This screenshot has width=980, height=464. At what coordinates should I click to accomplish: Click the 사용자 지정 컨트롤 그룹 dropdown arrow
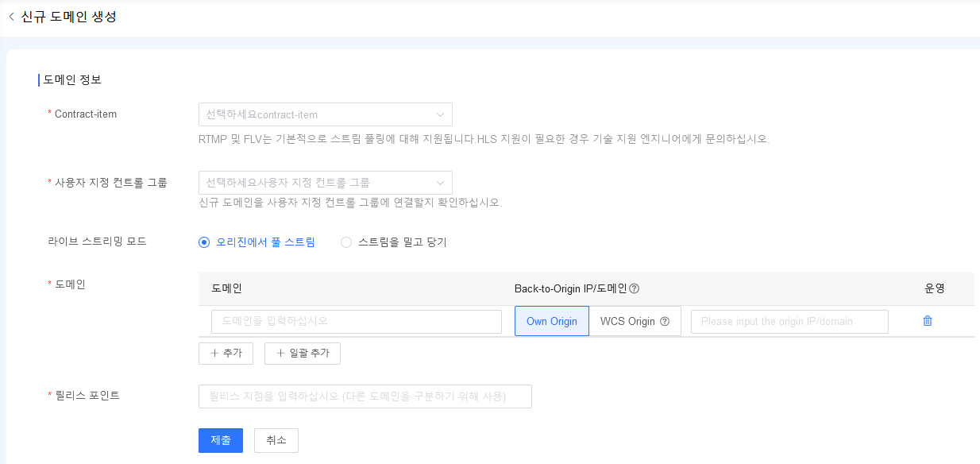point(440,182)
